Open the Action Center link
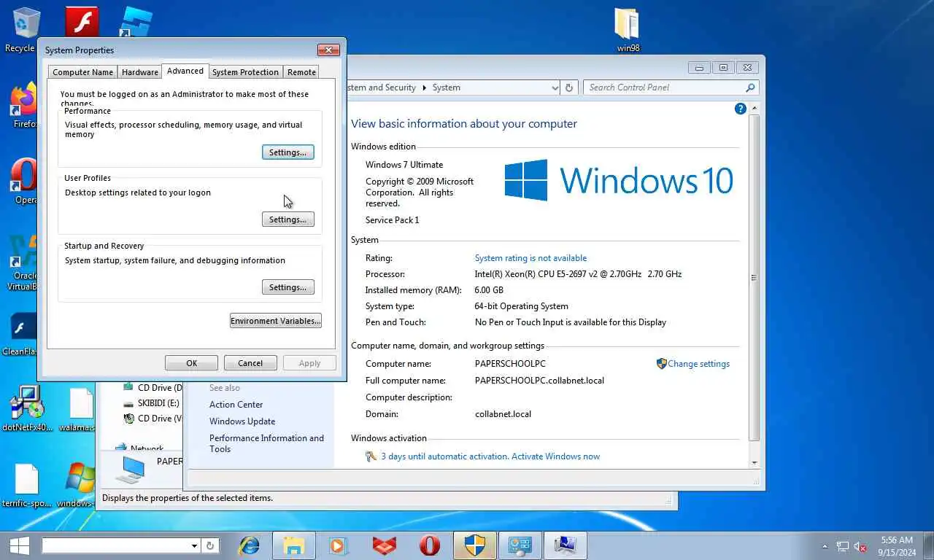Image resolution: width=934 pixels, height=560 pixels. pos(236,405)
